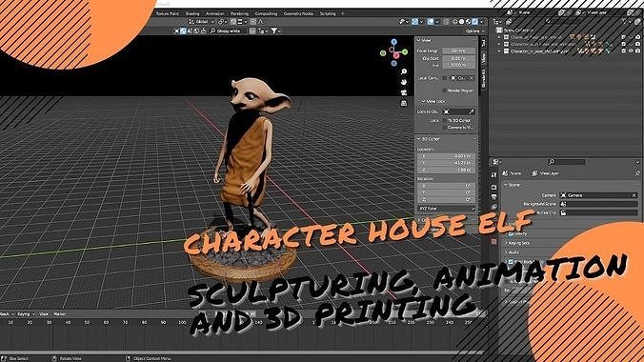The height and width of the screenshot is (362, 644).
Task: Enable the Render Region checkbox
Action: coord(444,90)
